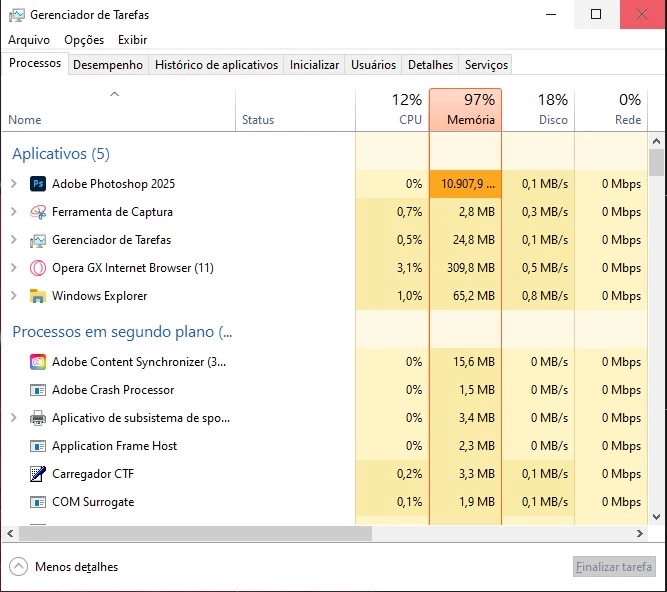Click the Ferramenta de Captura scissors icon
667x592 pixels.
pos(38,212)
